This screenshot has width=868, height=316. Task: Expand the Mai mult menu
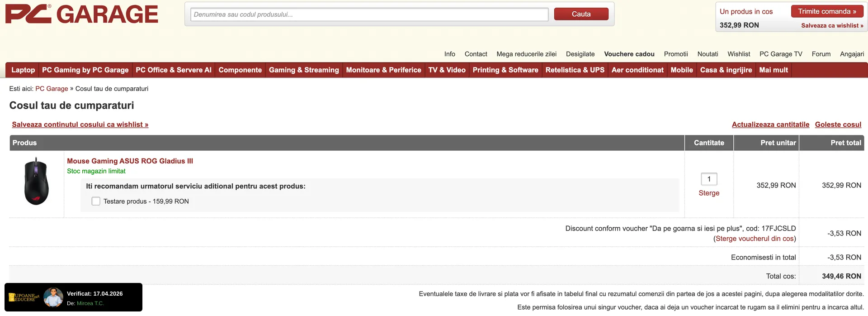773,70
